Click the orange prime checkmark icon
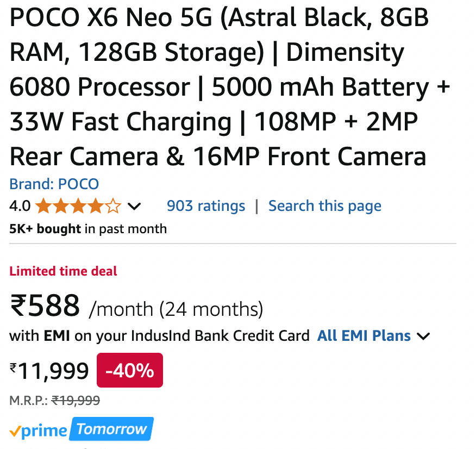The height and width of the screenshot is (449, 476). pos(15,432)
